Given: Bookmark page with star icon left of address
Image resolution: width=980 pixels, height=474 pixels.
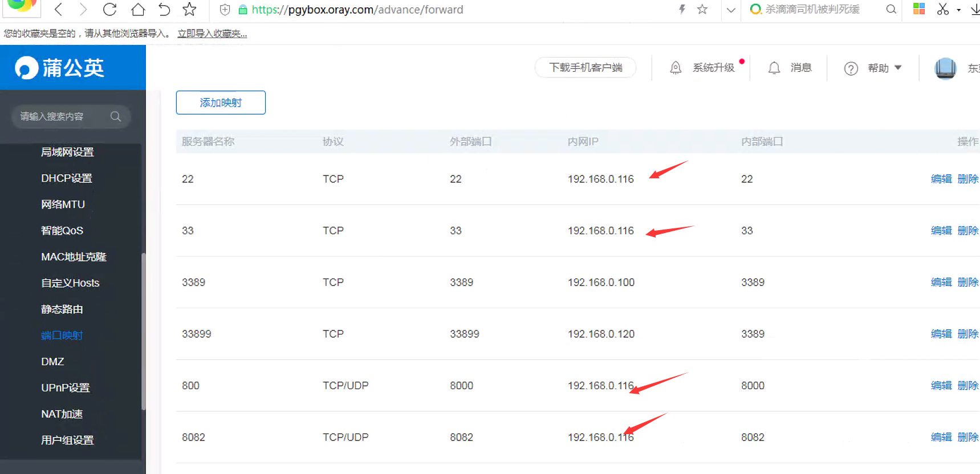Looking at the screenshot, I should (189, 9).
